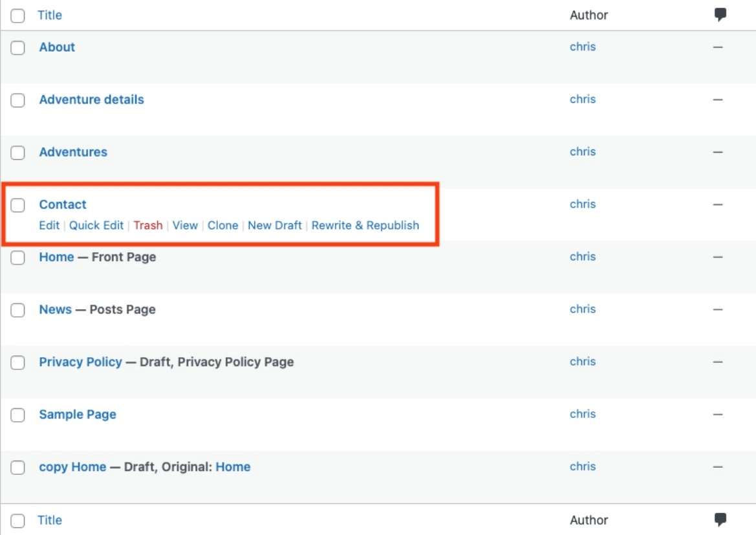Click author chris in copy Home row
Image resolution: width=756 pixels, height=535 pixels.
583,467
